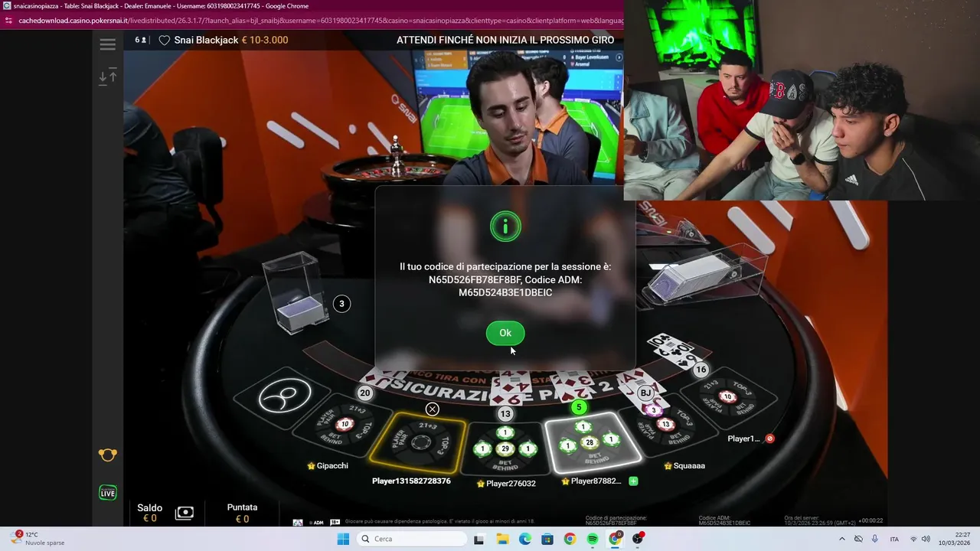Click the empty seat person icon

pos(285,397)
